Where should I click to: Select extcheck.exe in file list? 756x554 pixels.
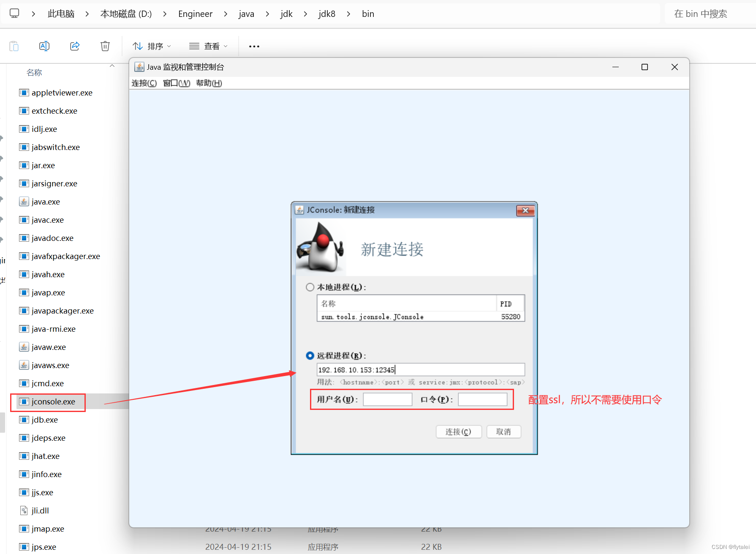[54, 111]
